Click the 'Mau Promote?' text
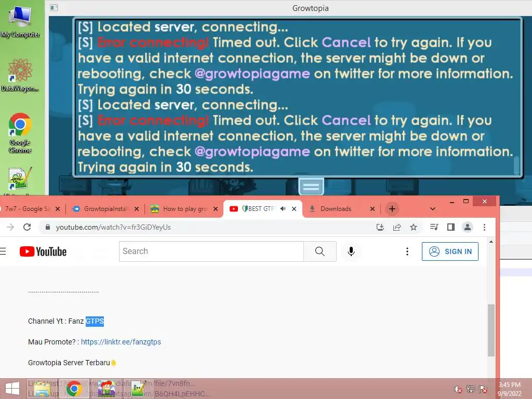The image size is (532, 399). click(51, 342)
